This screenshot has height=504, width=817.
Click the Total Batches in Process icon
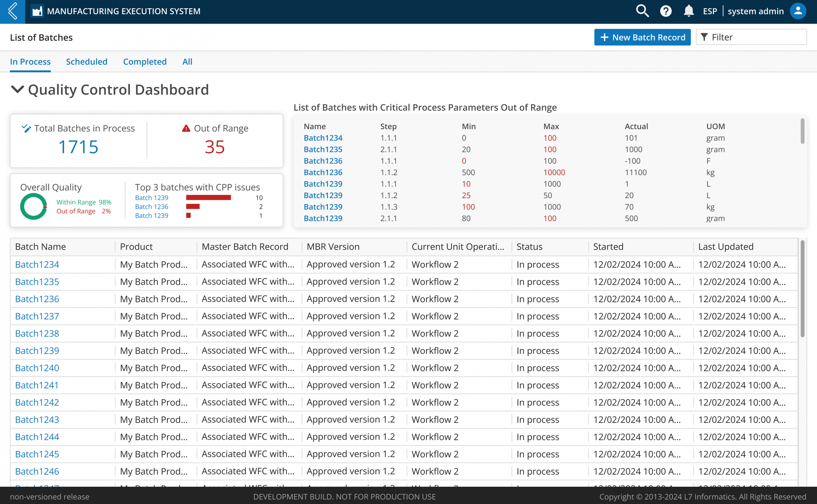click(26, 128)
